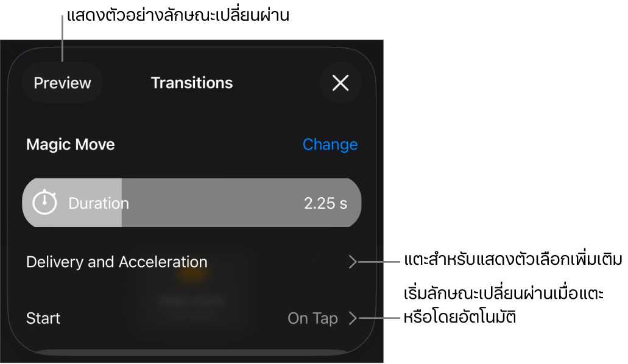Open the Delivery and Acceleration row

pos(191,262)
